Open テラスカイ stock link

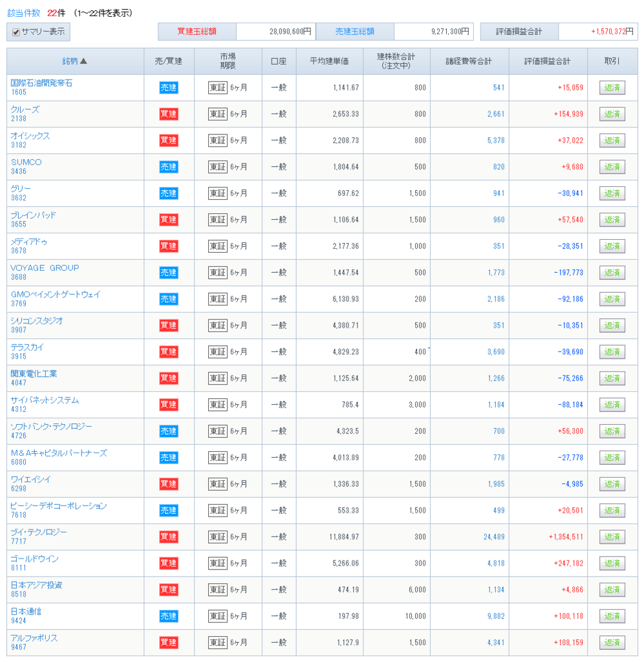pos(27,347)
